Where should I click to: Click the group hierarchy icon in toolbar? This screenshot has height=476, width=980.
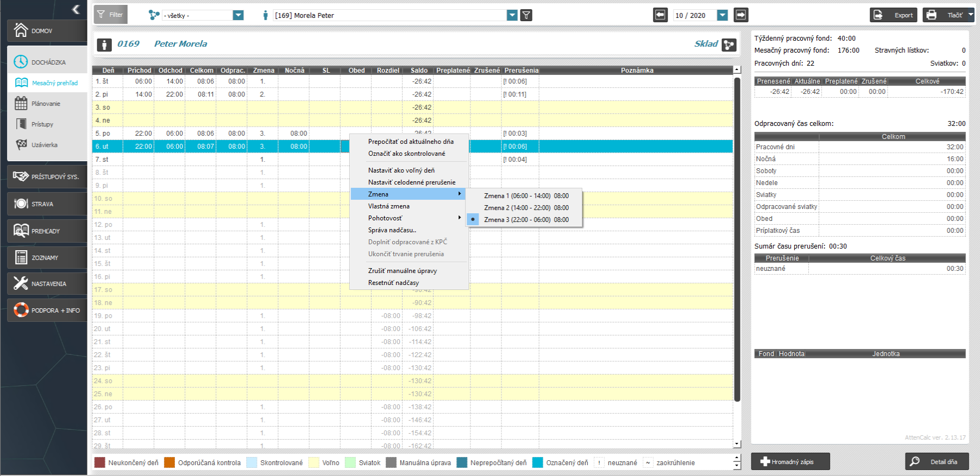coord(154,15)
